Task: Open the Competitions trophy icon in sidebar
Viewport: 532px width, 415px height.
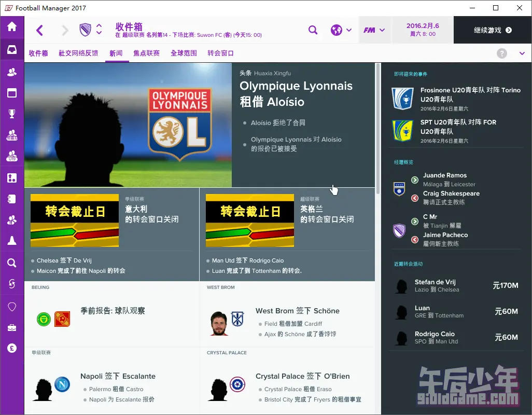Action: 12,114
